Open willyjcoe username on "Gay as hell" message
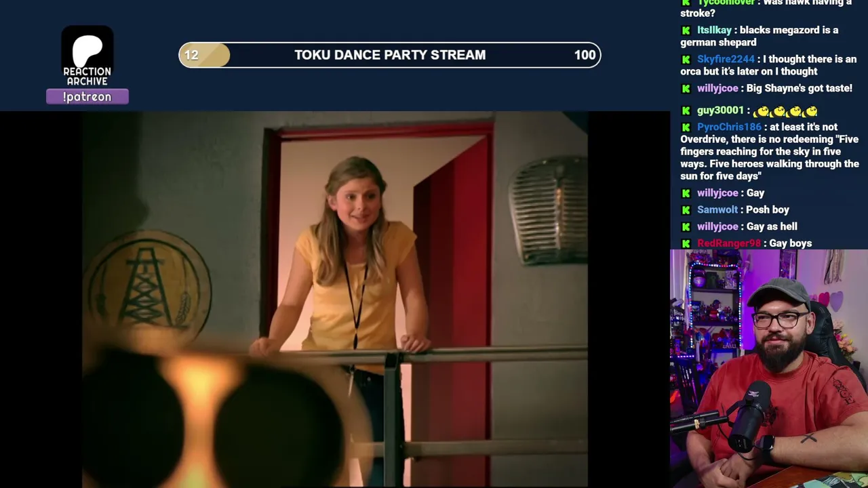The width and height of the screenshot is (868, 488). coord(717,227)
